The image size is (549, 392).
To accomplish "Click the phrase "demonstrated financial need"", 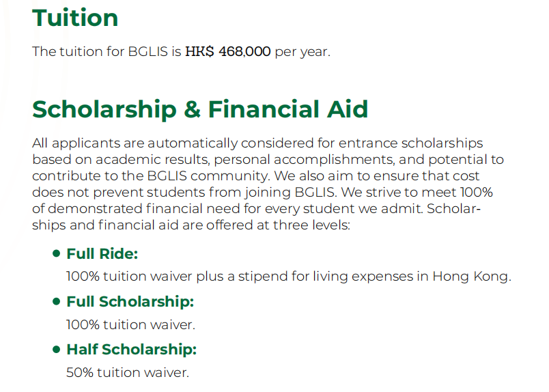I will tap(130, 208).
